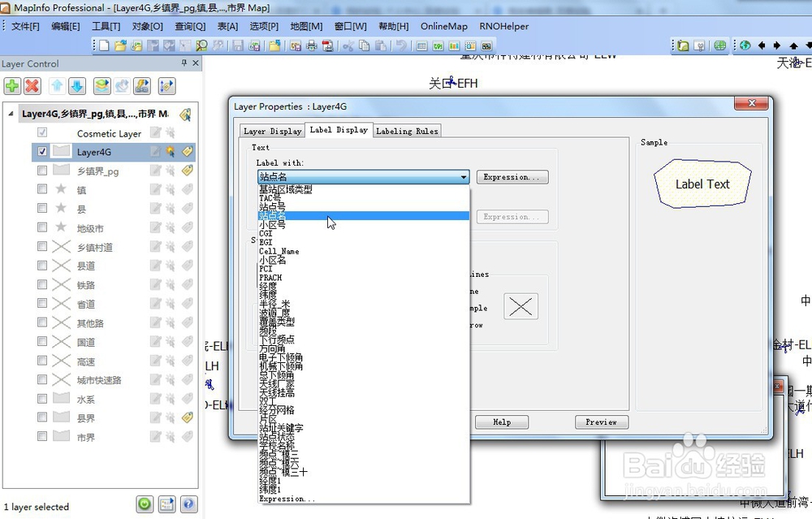The image size is (812, 519).
Task: Click the Cut scissors toolbar icon
Action: coord(348,45)
